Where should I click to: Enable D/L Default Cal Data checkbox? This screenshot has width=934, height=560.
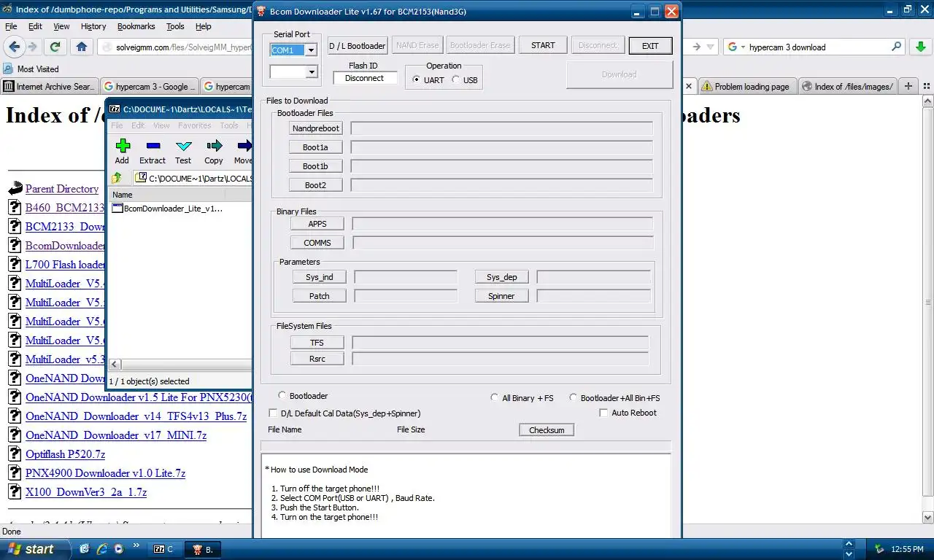pyautogui.click(x=273, y=413)
